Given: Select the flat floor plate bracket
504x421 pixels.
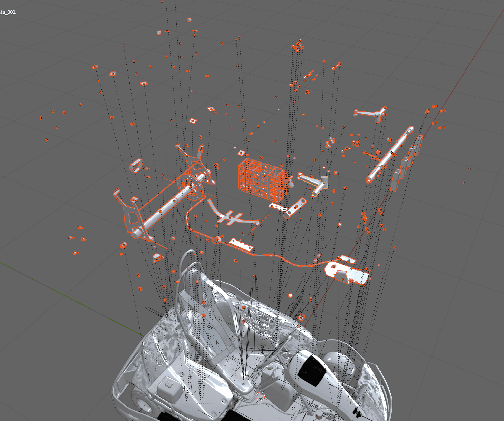Looking at the screenshot, I should (347, 273).
